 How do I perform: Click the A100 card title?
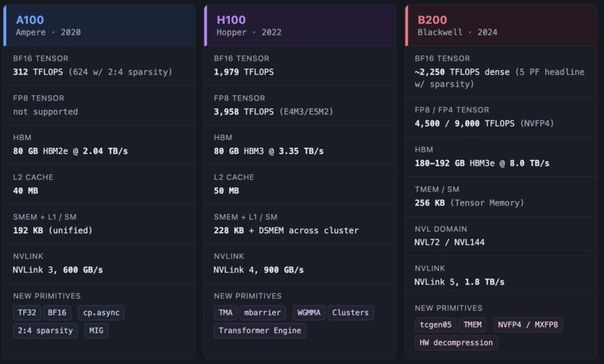tap(30, 20)
